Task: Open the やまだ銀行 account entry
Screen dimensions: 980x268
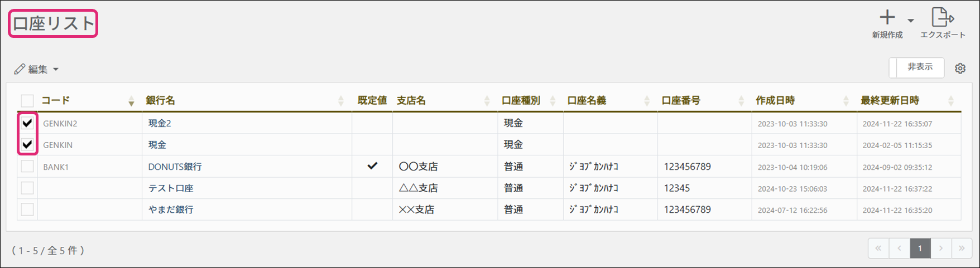Action: 171,210
